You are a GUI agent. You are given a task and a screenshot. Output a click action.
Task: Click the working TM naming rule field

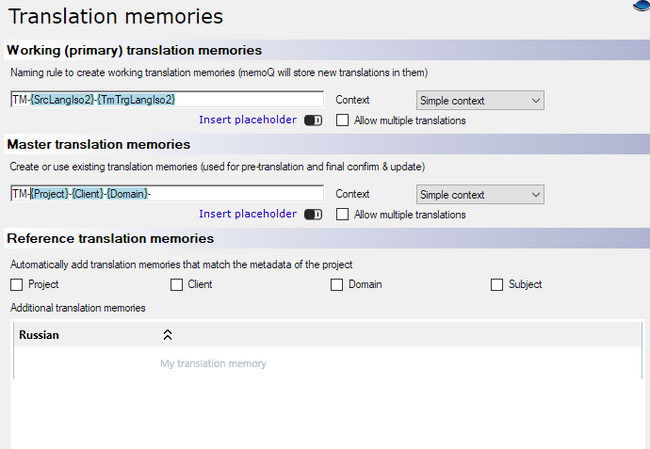pos(250,100)
